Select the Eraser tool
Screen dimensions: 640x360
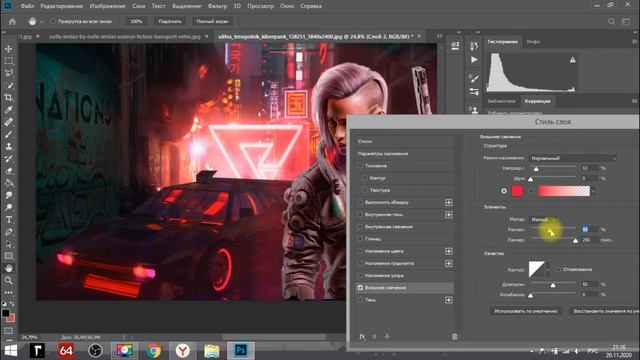tap(9, 171)
